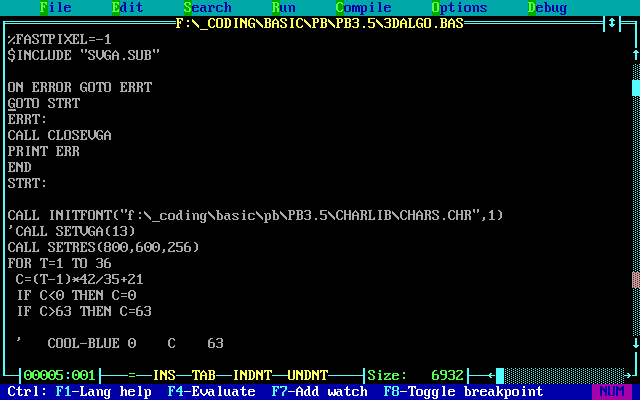This screenshot has width=640, height=400.
Task: Toggle the UNDNT unindent indicator
Action: pos(308,375)
